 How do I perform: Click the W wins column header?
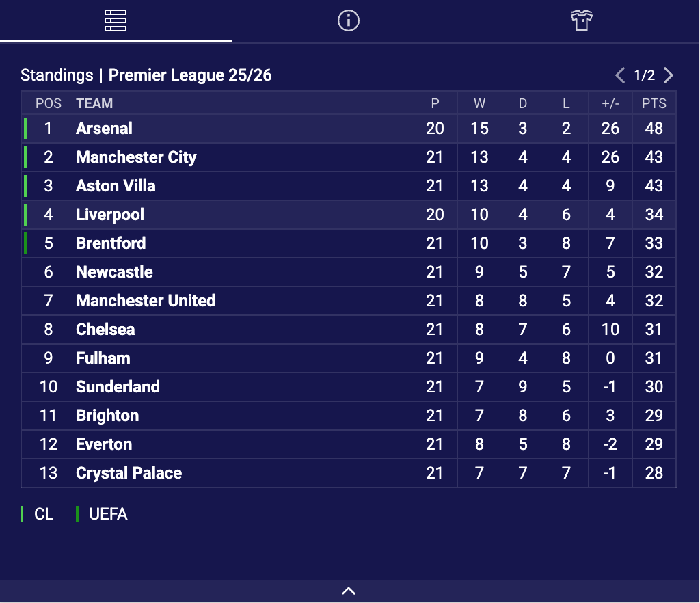coord(479,104)
